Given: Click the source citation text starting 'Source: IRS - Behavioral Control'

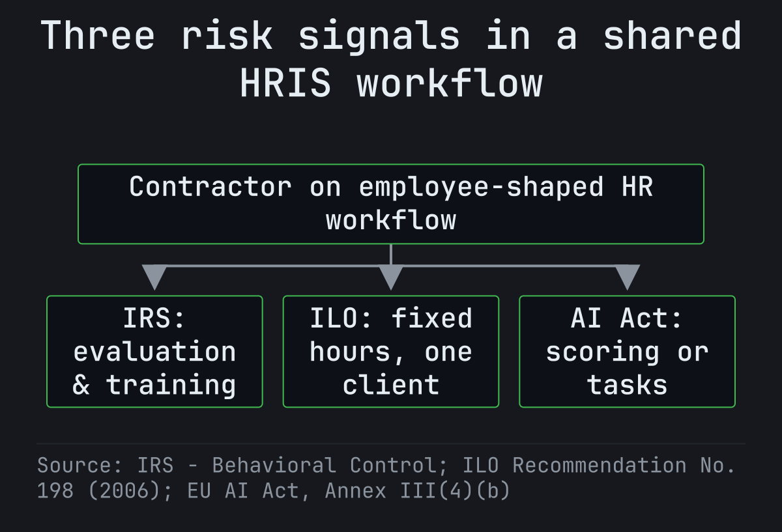Looking at the screenshot, I should tap(386, 478).
